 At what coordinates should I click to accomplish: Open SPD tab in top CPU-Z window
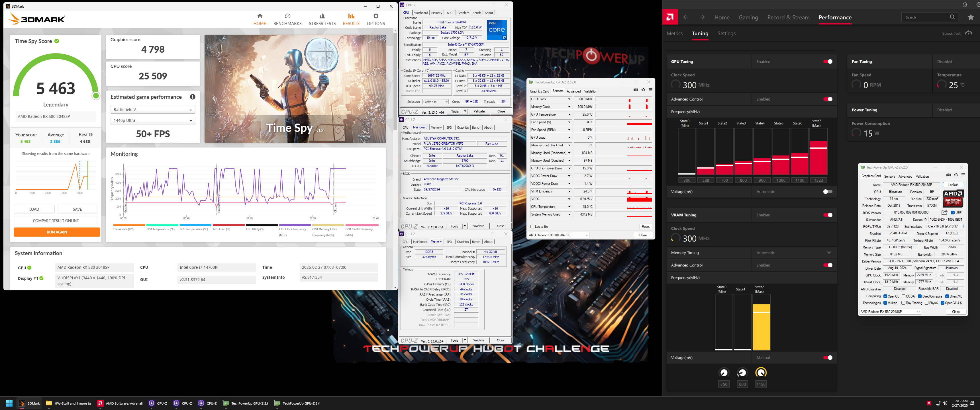pyautogui.click(x=450, y=13)
